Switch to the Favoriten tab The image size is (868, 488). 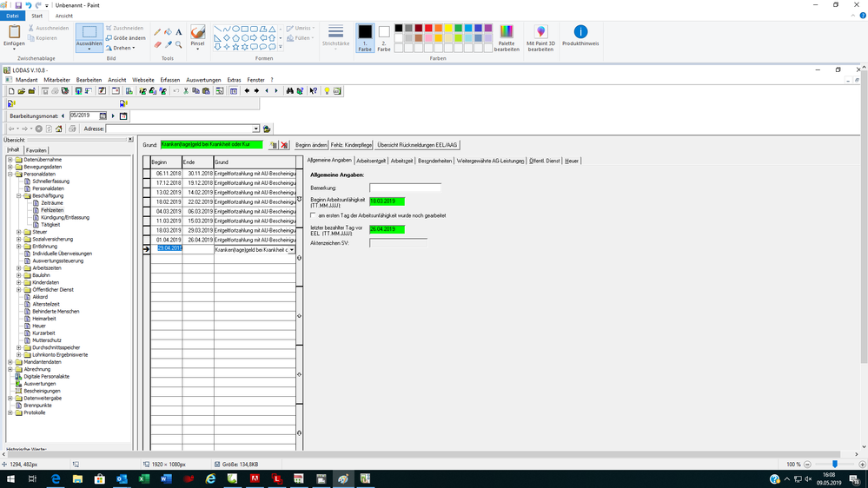pos(36,150)
